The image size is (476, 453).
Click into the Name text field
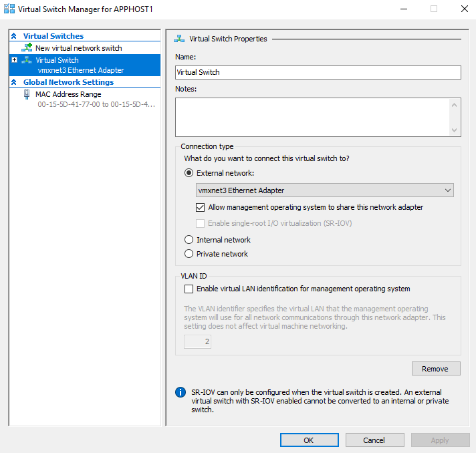(318, 72)
